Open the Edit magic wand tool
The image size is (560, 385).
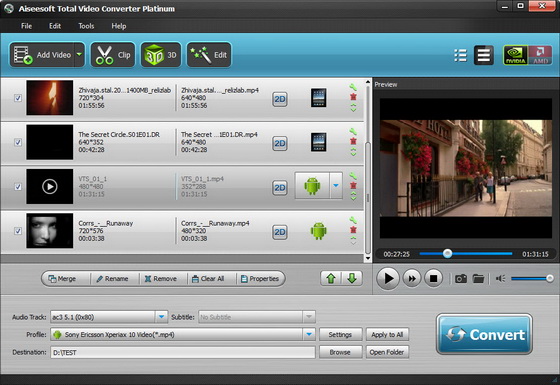point(209,55)
